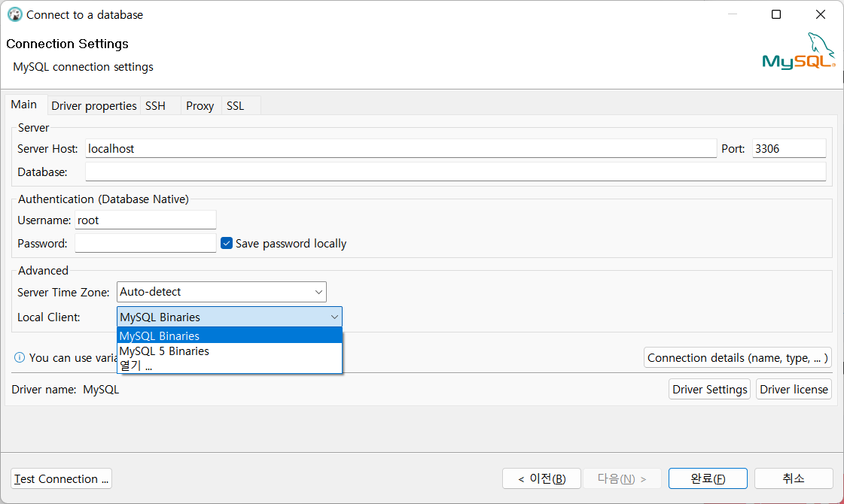Focus the Password input field
This screenshot has width=844, height=504.
[x=145, y=243]
